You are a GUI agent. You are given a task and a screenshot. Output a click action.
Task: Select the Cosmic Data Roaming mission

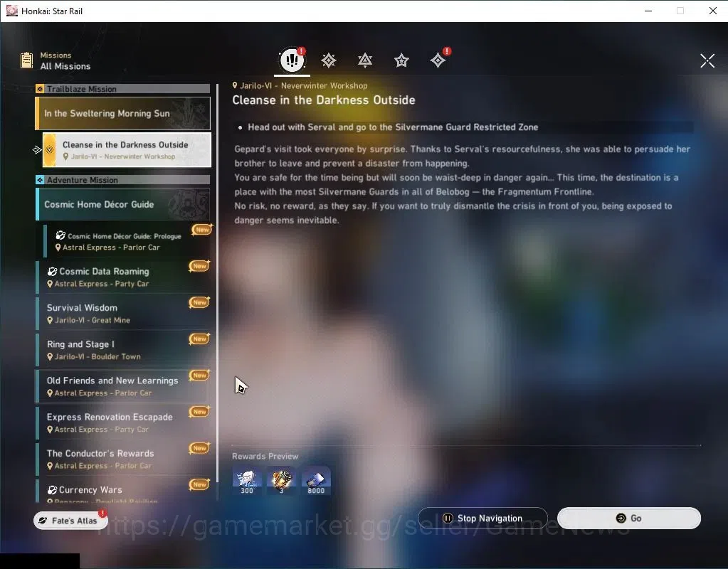click(123, 277)
